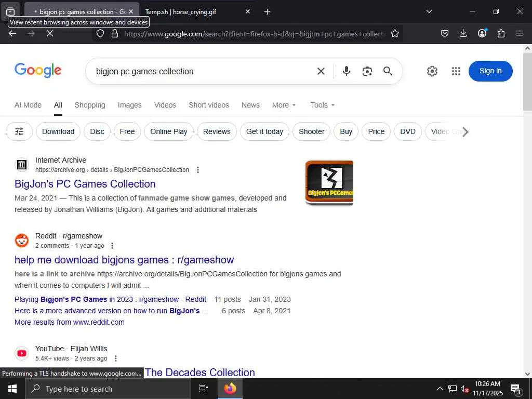Sign in to Google
Screen dimensions: 532x399
[490, 71]
